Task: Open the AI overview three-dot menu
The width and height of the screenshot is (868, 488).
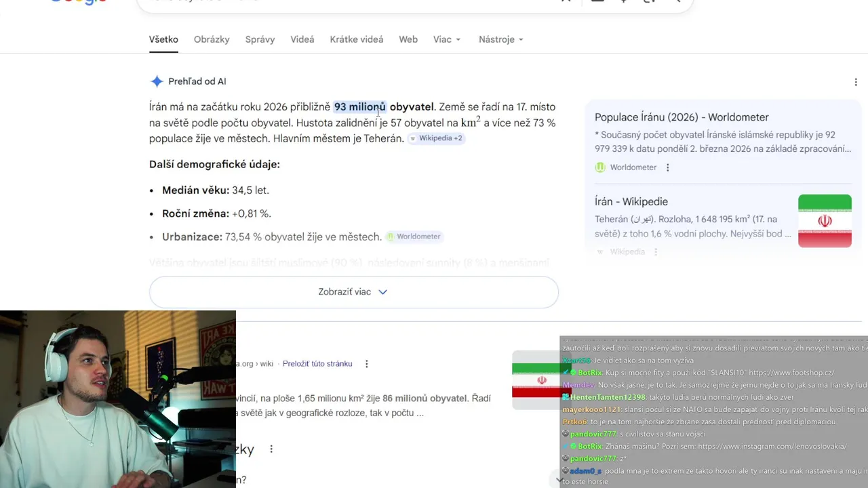Action: 856,82
